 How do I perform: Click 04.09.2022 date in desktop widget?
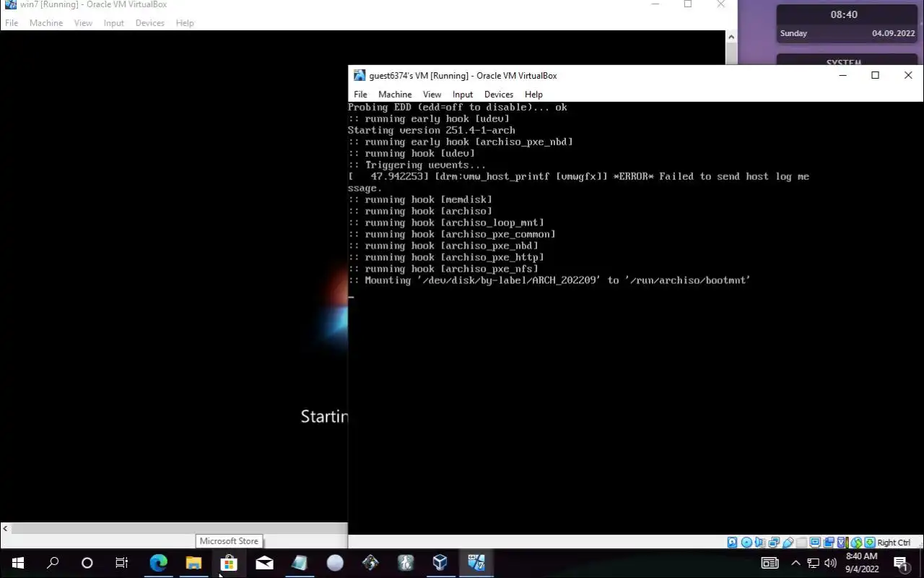point(893,33)
